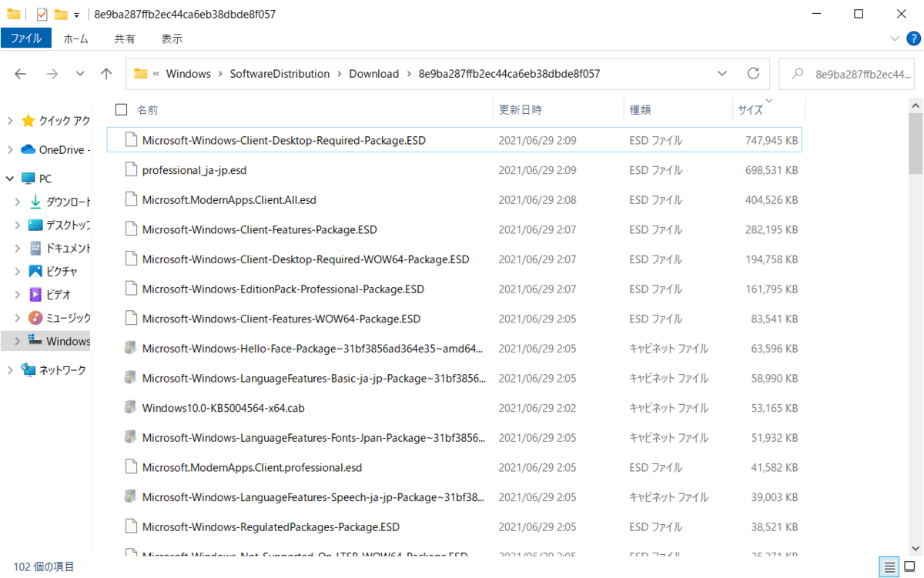Sort by the サイズ column header

pos(751,110)
